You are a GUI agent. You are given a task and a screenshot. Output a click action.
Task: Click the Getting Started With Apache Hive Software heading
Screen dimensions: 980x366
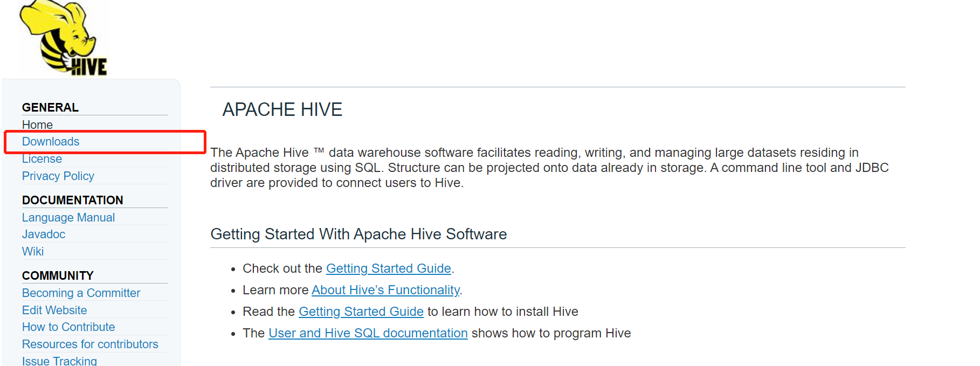click(358, 234)
